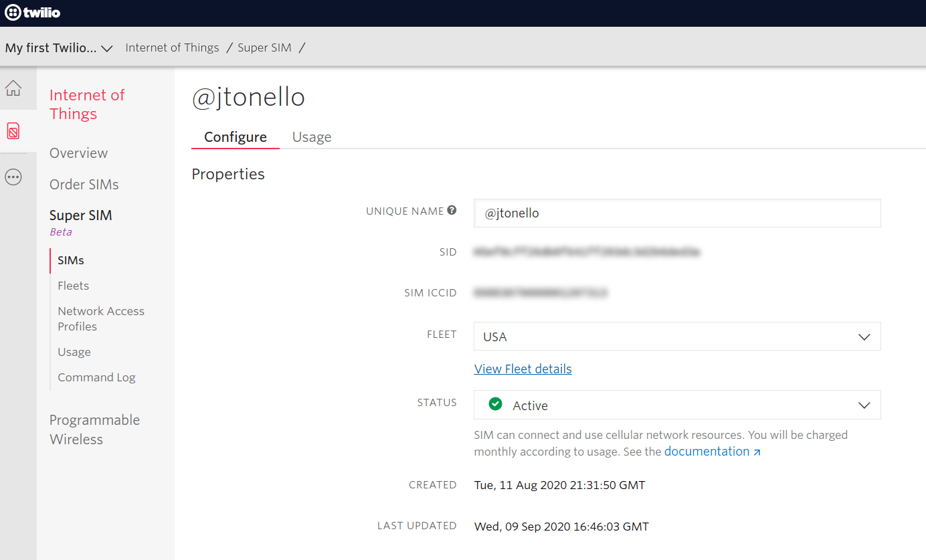Navigate to Fleets in Super SIM

(x=73, y=286)
